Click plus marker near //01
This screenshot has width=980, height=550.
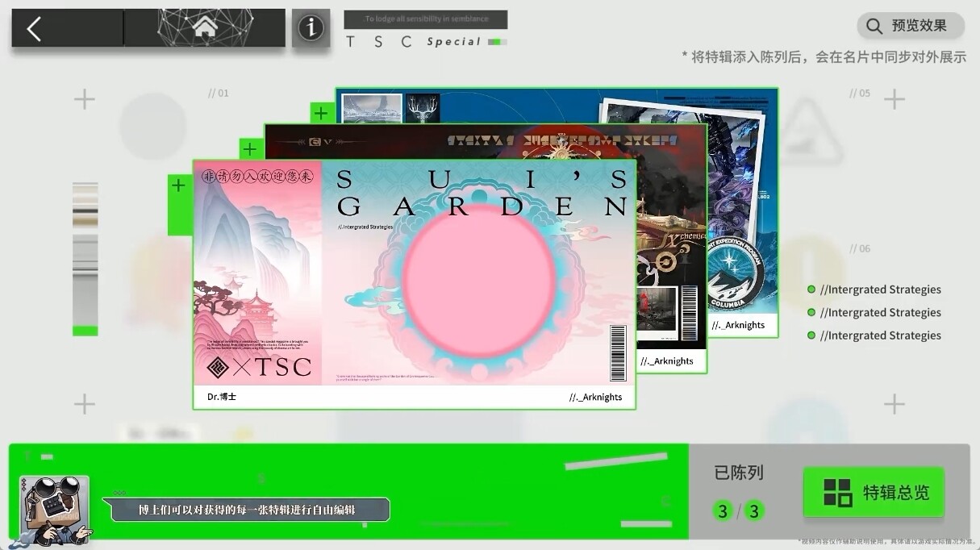click(x=85, y=99)
